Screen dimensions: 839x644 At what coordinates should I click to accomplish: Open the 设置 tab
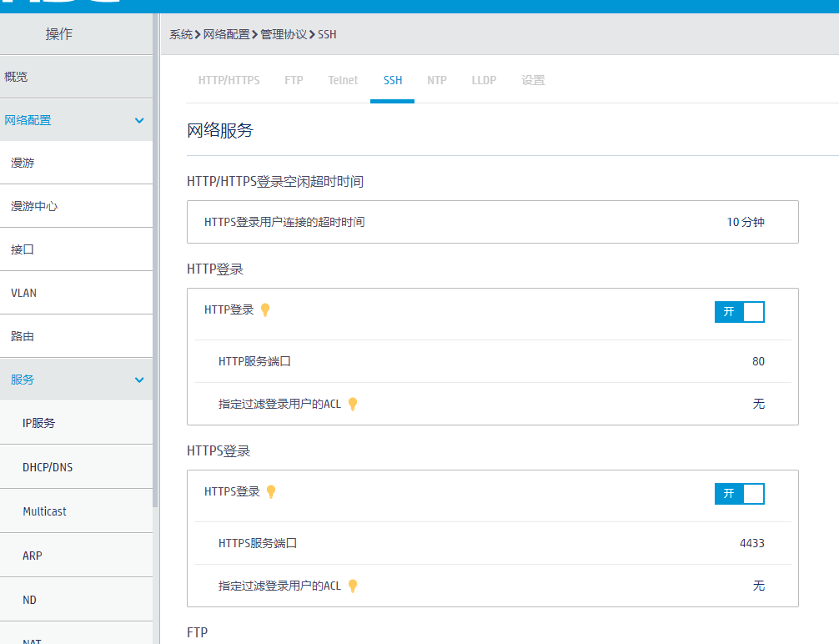pyautogui.click(x=533, y=81)
